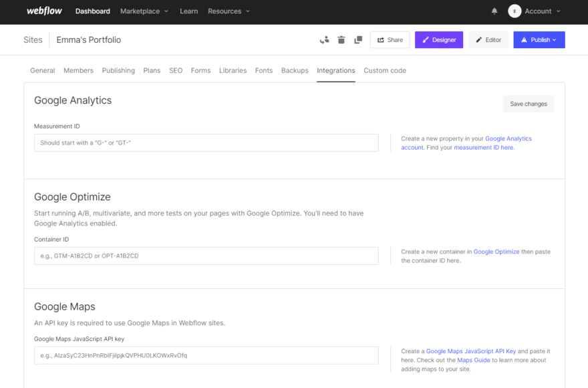Click the transfer site icon
This screenshot has width=588, height=388.
(324, 40)
